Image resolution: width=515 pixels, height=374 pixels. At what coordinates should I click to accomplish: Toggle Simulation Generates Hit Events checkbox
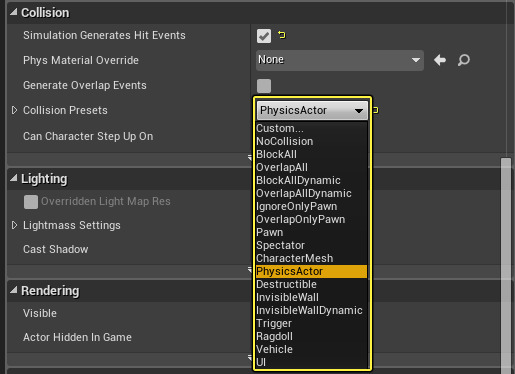264,36
